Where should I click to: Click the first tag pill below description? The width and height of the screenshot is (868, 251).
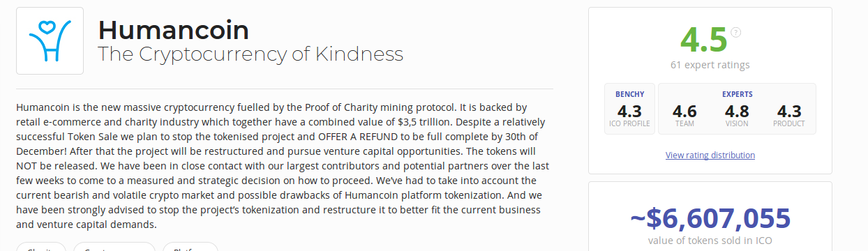[41, 247]
